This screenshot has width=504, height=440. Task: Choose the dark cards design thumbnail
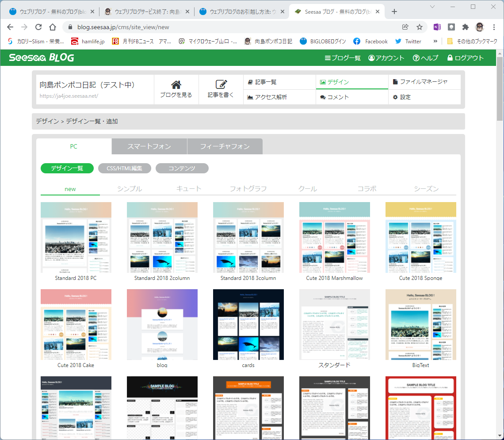(248, 324)
